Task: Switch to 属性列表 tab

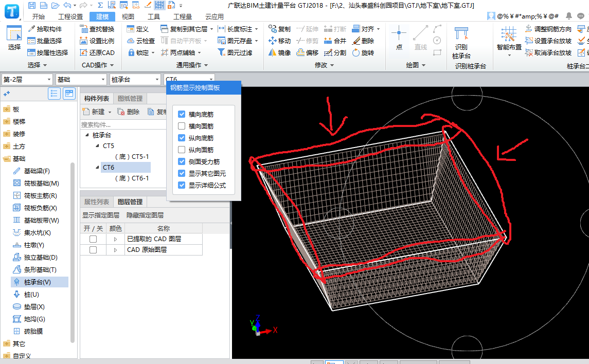Action: pyautogui.click(x=97, y=202)
